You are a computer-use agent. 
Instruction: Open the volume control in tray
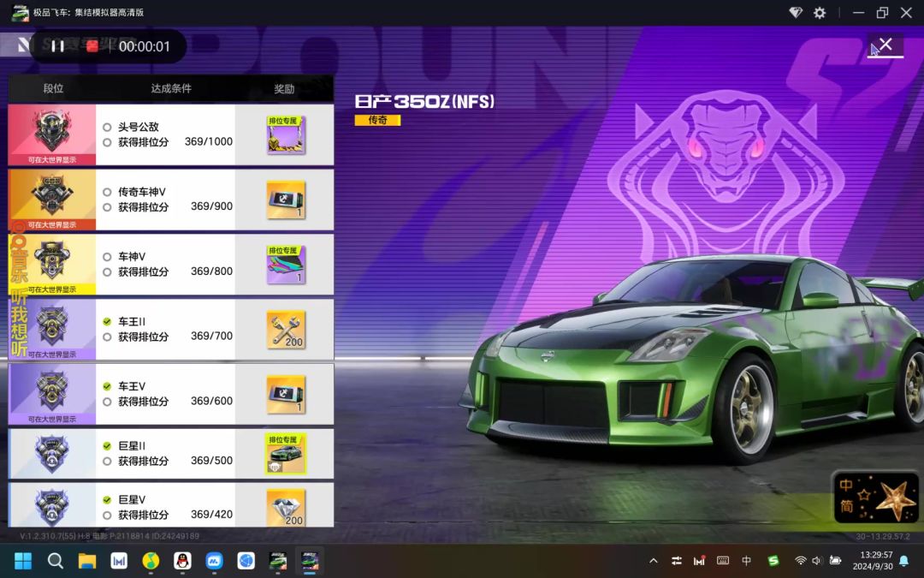click(x=817, y=561)
